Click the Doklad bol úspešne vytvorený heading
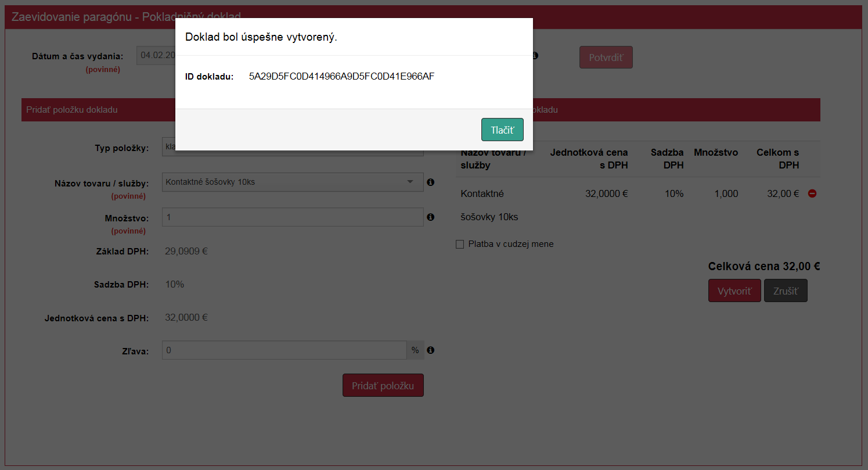 tap(261, 37)
